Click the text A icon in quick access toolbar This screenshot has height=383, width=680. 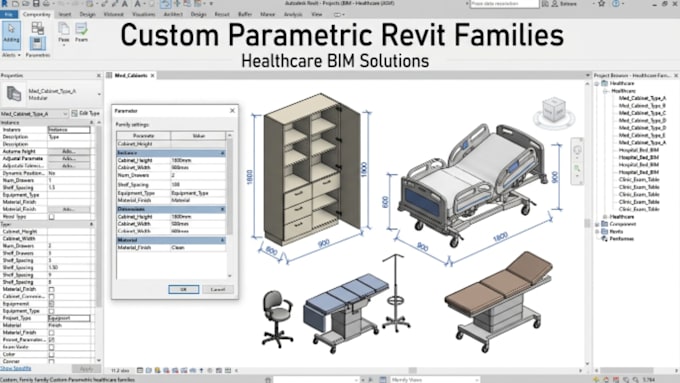point(125,3)
